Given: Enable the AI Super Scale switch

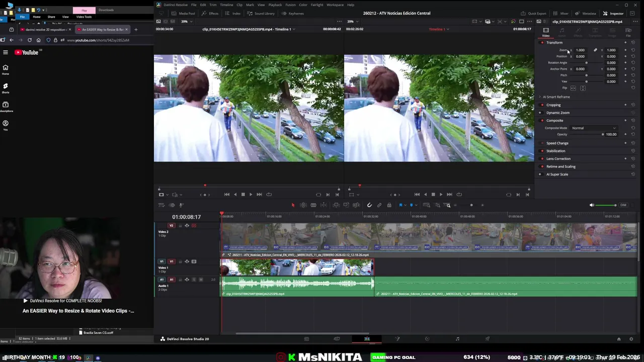Looking at the screenshot, I should coord(540,174).
